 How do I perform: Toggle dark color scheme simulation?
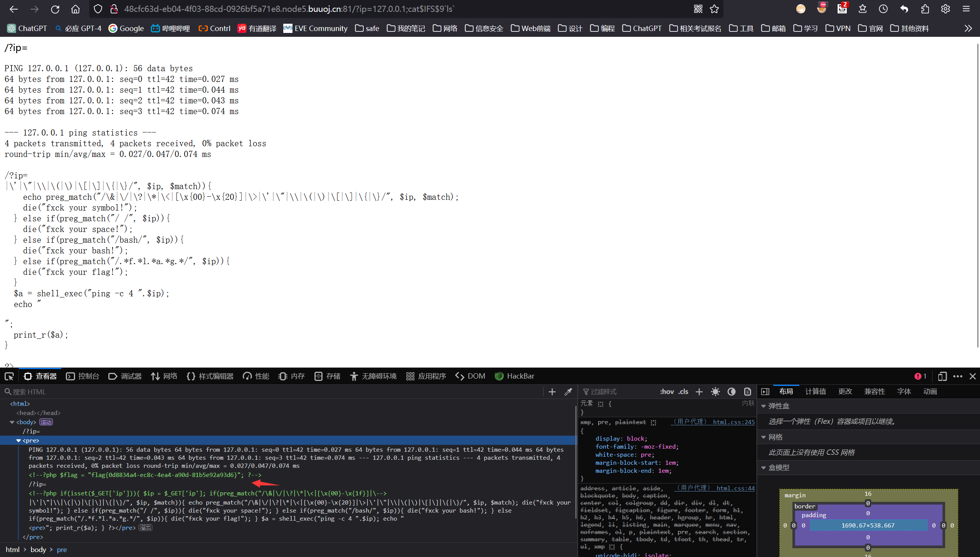coord(732,392)
